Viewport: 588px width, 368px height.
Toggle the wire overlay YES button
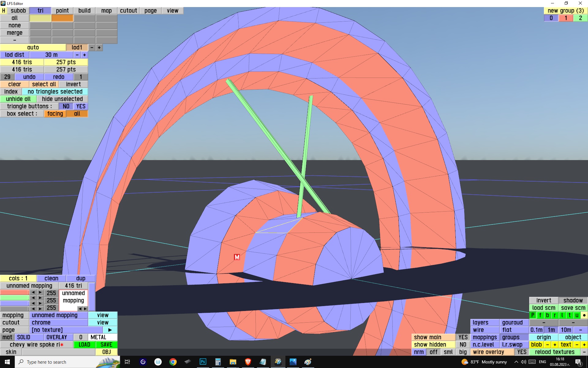tap(522, 352)
